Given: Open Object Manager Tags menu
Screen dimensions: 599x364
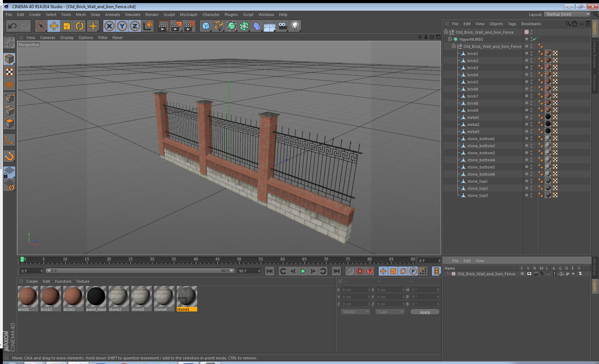Looking at the screenshot, I should click(x=512, y=24).
